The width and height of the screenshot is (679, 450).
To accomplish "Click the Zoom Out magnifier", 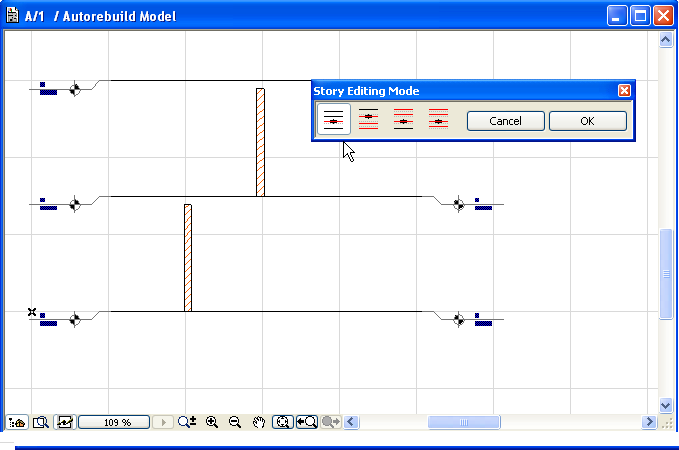I will click(235, 422).
